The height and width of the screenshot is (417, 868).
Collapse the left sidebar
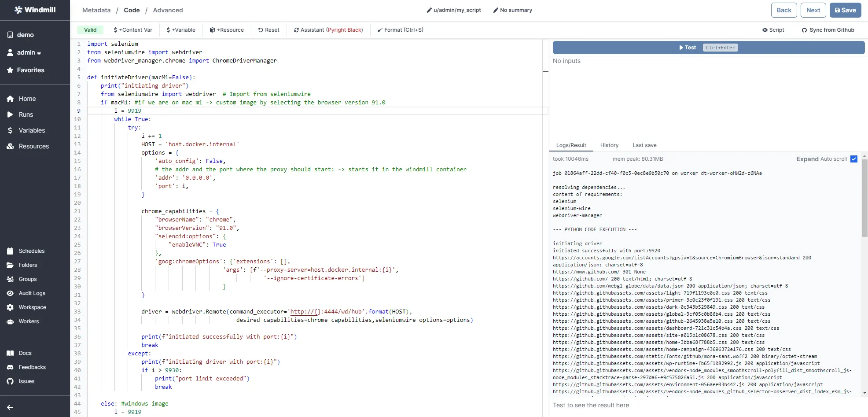coord(10,407)
